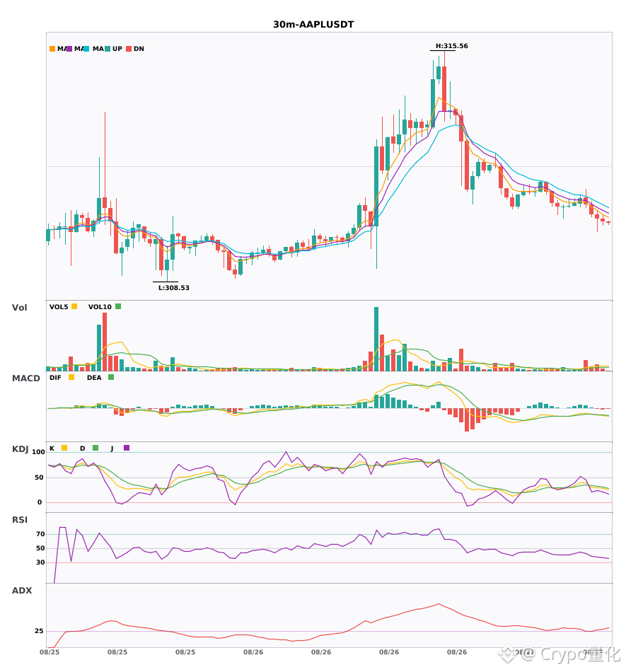
Task: Click the MACD panel label
Action: point(25,378)
